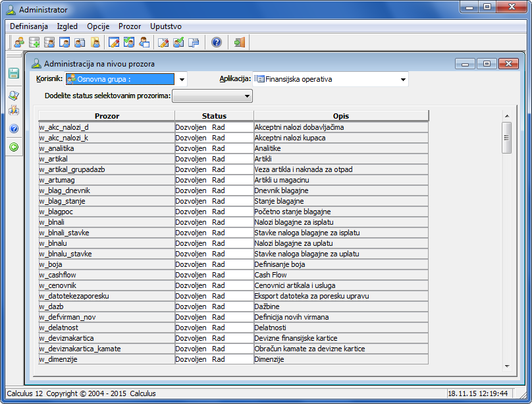The width and height of the screenshot is (532, 404).
Task: Open the Dodelite status dropdown
Action: coord(247,96)
